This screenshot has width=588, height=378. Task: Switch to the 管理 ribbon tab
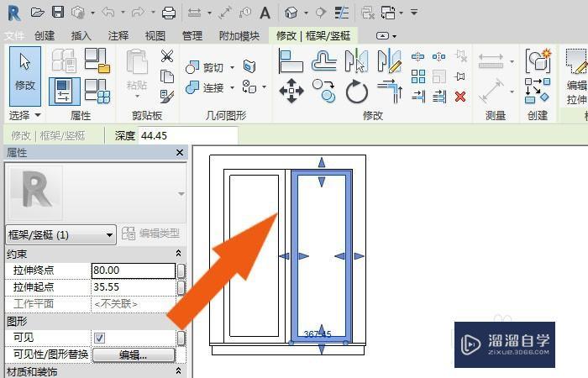pyautogui.click(x=192, y=35)
